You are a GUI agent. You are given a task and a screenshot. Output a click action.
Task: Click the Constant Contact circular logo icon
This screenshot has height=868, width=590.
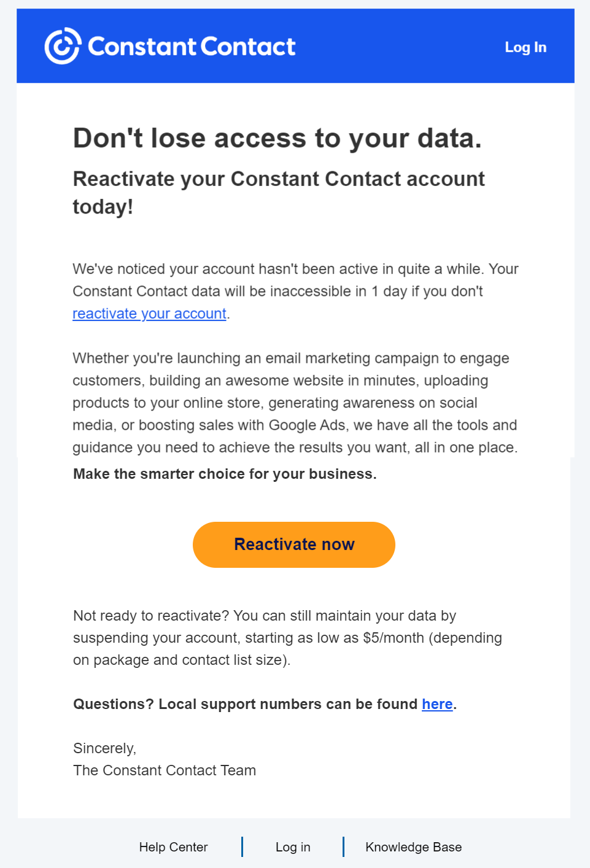[x=63, y=46]
